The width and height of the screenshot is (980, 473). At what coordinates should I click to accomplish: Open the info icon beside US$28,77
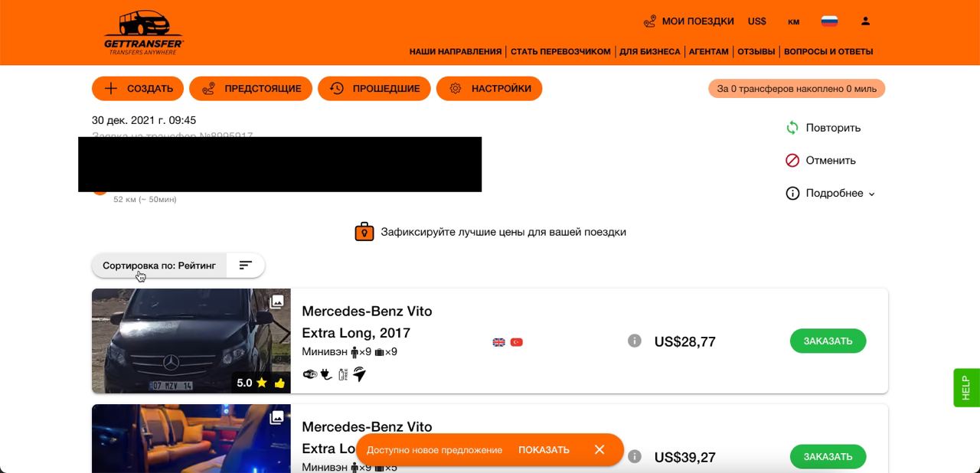click(x=634, y=341)
